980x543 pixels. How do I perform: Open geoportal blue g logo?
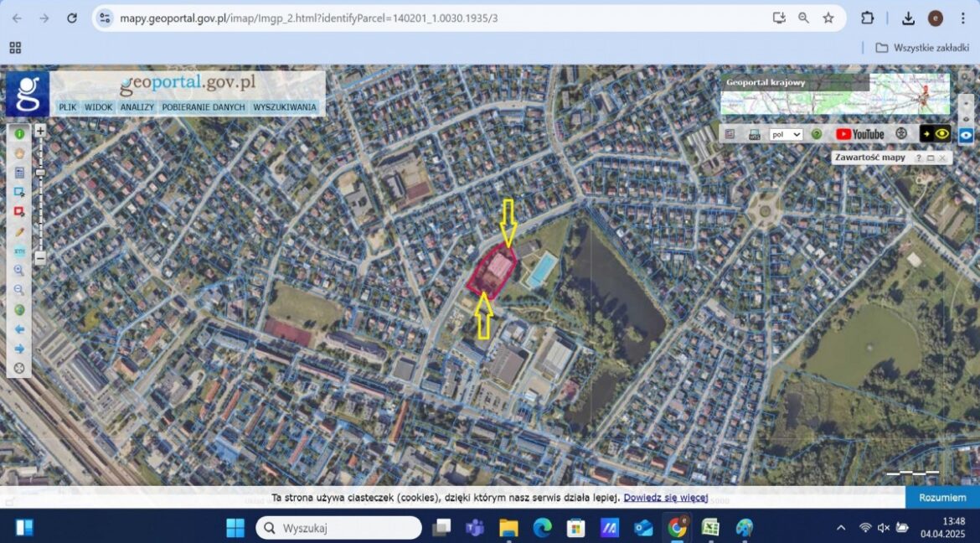pyautogui.click(x=28, y=94)
